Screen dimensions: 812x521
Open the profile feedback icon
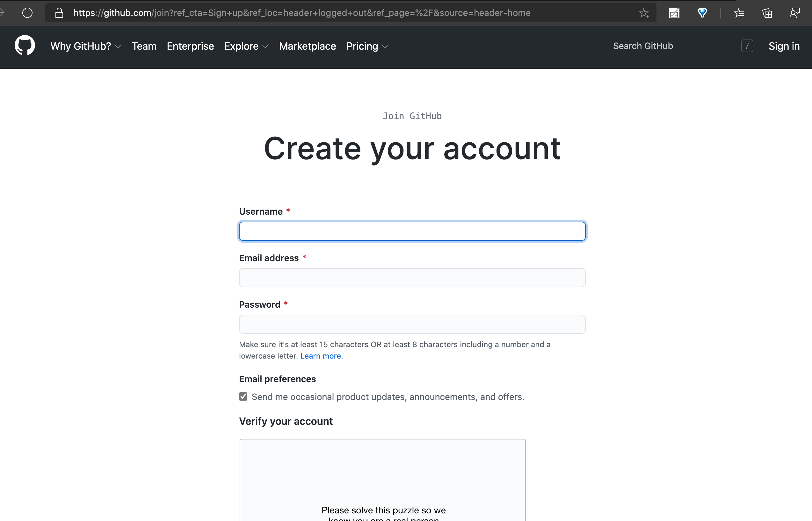click(x=794, y=13)
